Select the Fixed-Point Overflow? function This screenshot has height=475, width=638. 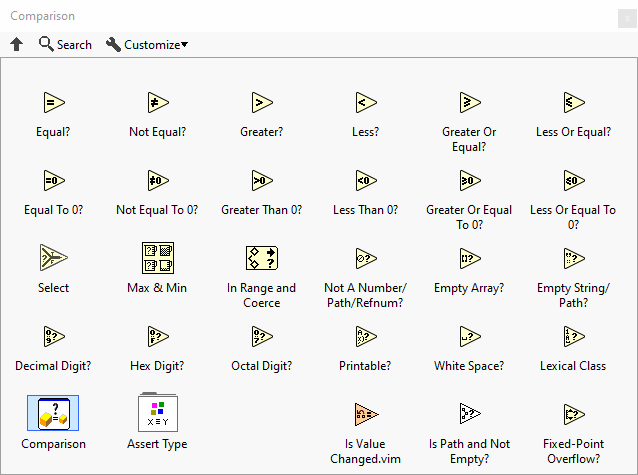[573, 414]
